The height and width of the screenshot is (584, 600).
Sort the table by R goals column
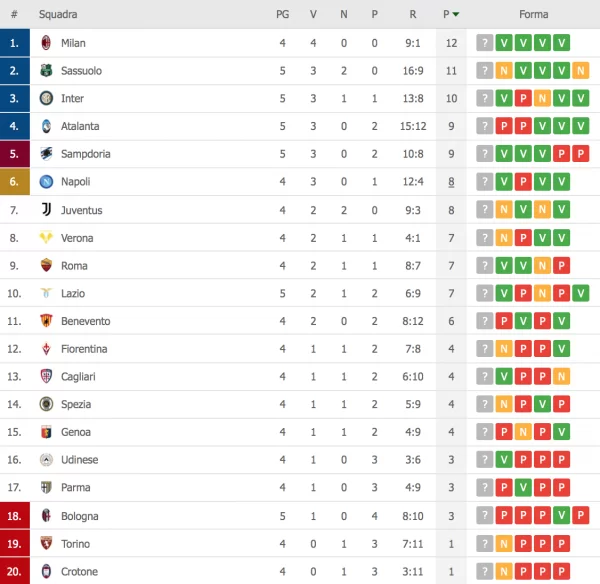click(x=413, y=15)
